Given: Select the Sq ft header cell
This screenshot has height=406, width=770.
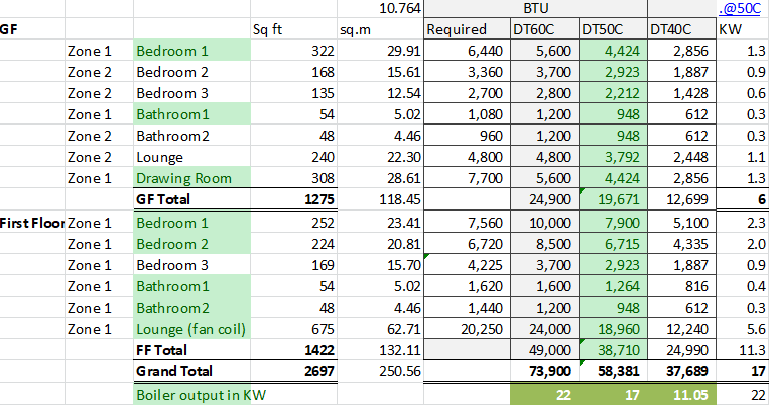Looking at the screenshot, I should [269, 29].
